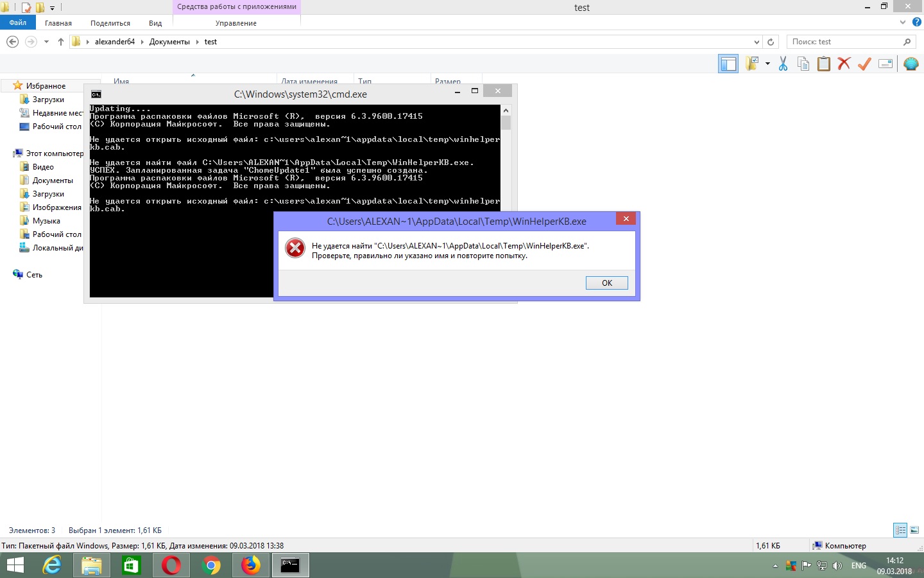Switch to Large icons view in status bar
Viewport: 924px width, 578px height.
[914, 530]
